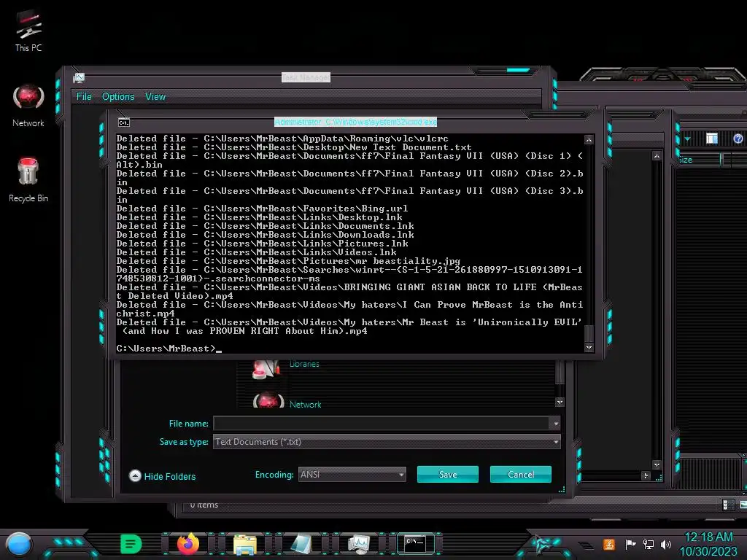The height and width of the screenshot is (560, 747).
Task: Click the volume speaker tray icon
Action: (x=666, y=544)
